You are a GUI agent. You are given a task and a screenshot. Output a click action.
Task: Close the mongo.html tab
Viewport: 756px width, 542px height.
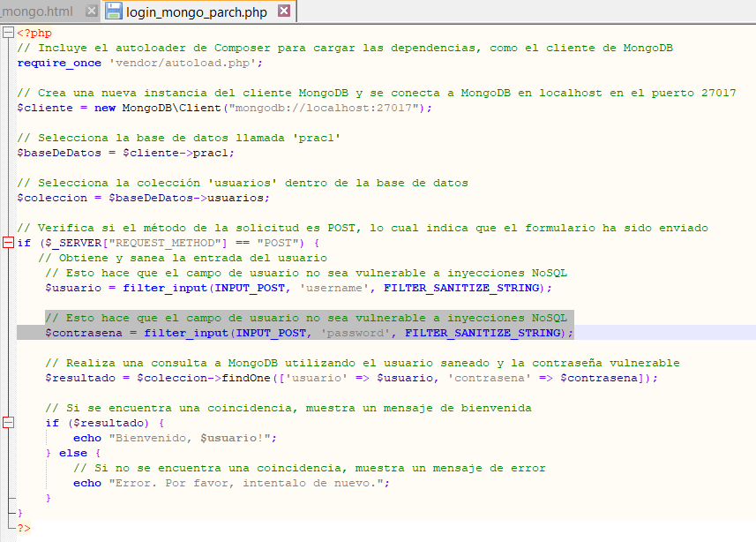[91, 11]
